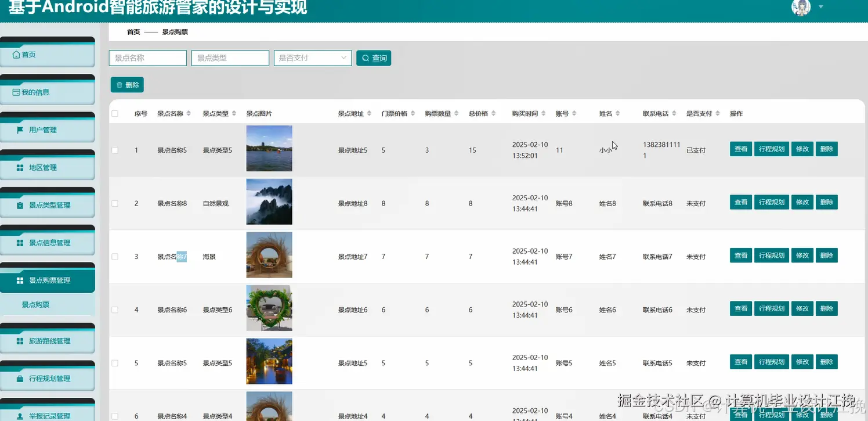Tick the checkbox for row 4
868x421 pixels.
coord(115,310)
